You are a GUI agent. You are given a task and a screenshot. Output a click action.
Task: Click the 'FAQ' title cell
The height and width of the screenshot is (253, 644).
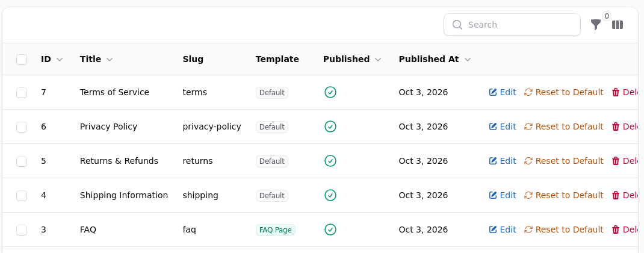[x=88, y=230]
